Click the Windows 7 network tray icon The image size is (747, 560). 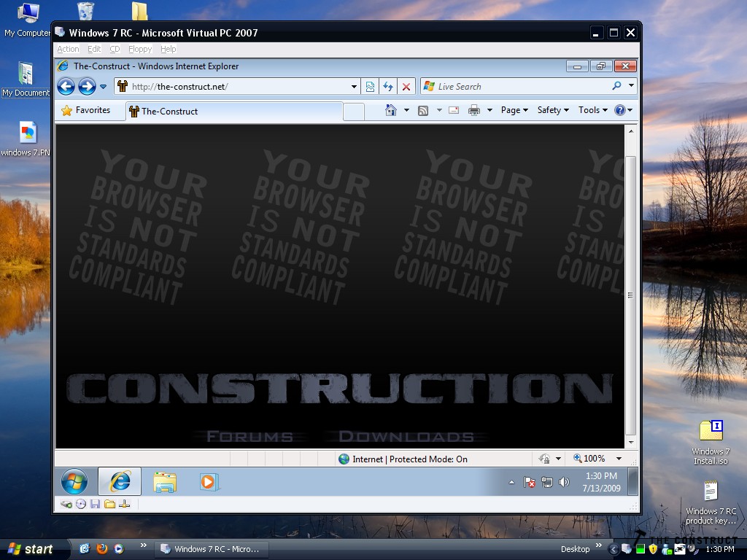pos(547,483)
